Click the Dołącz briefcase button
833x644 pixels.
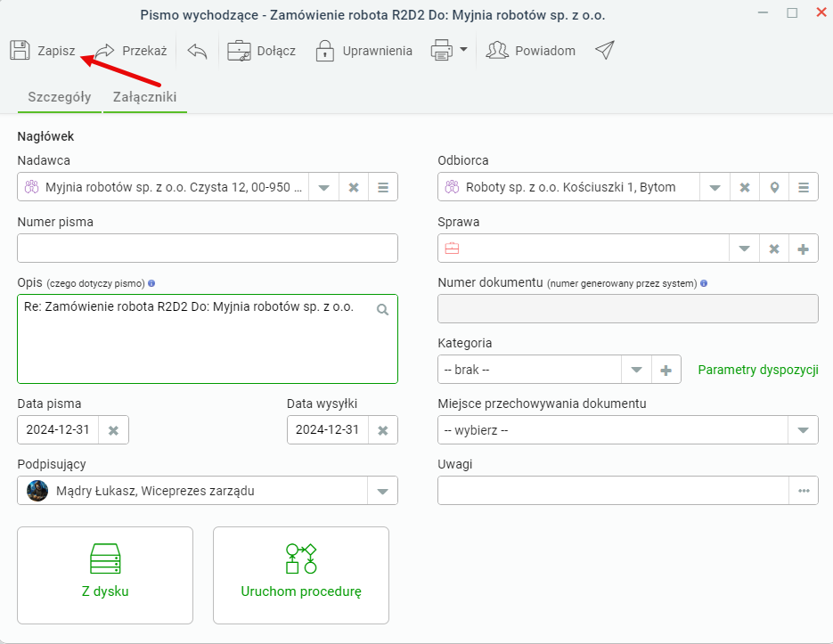point(261,51)
